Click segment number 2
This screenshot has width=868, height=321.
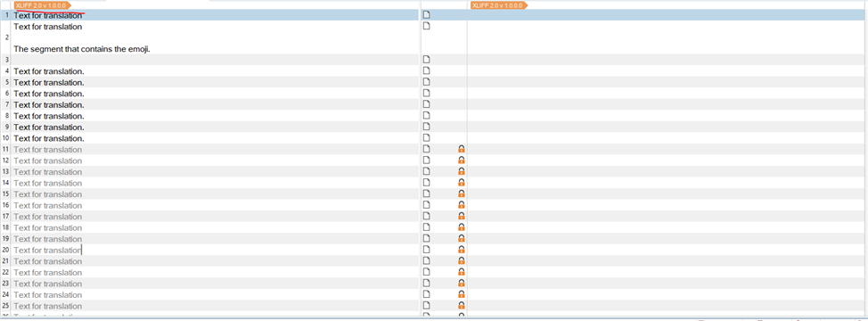(x=6, y=37)
